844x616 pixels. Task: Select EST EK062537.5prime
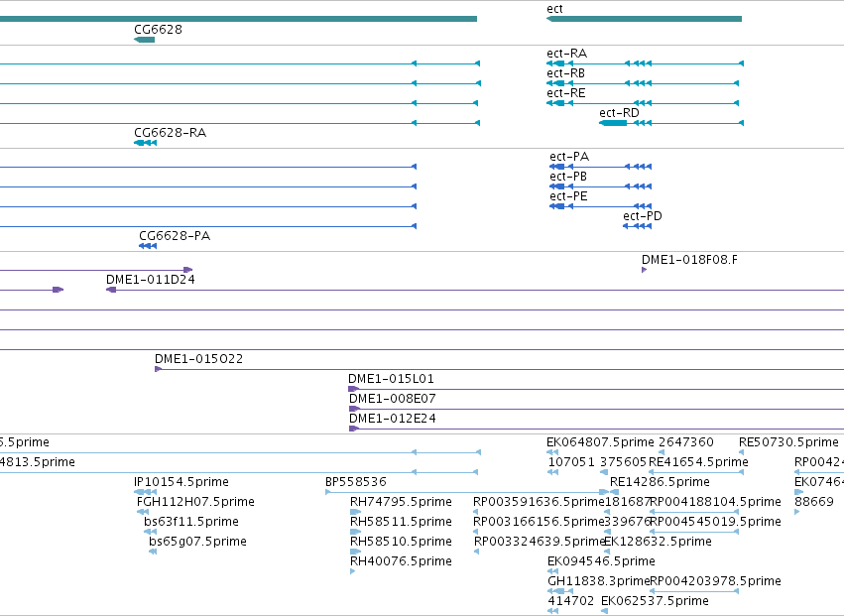pyautogui.click(x=604, y=611)
